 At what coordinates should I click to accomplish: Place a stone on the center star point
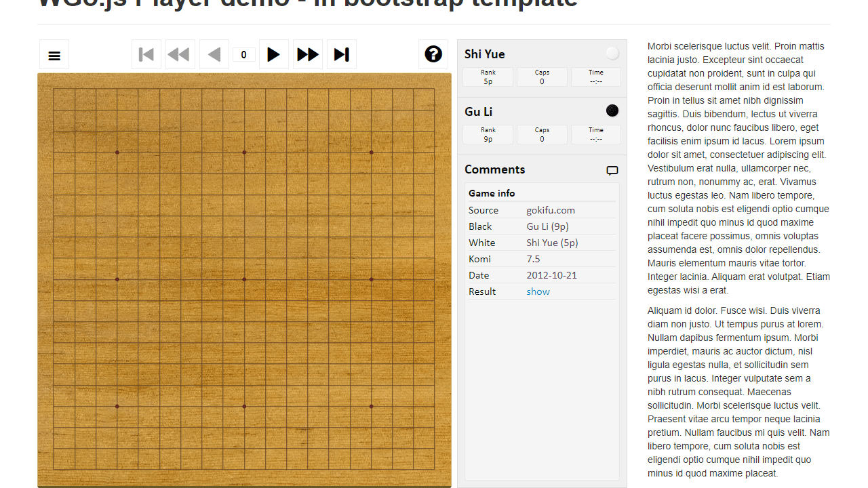(244, 279)
